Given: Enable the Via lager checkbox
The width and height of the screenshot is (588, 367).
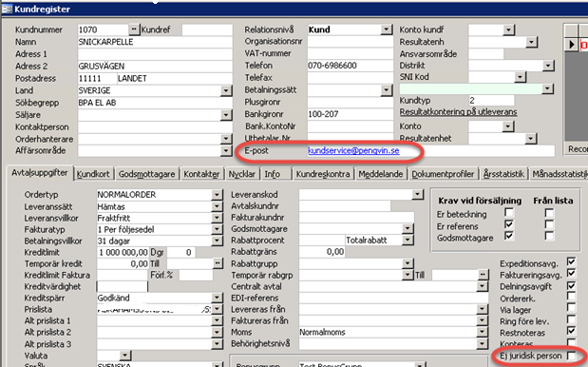Looking at the screenshot, I should [571, 308].
